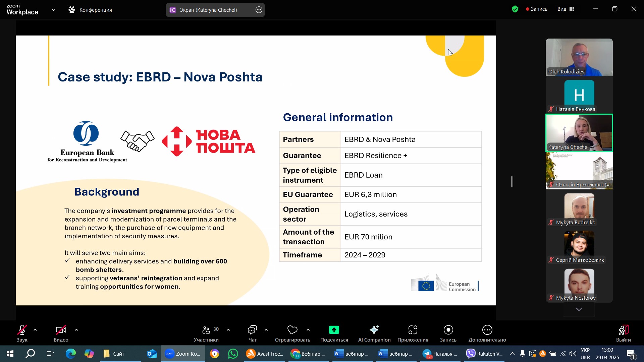Open the Participants list icon
The height and width of the screenshot is (362, 644).
206,330
